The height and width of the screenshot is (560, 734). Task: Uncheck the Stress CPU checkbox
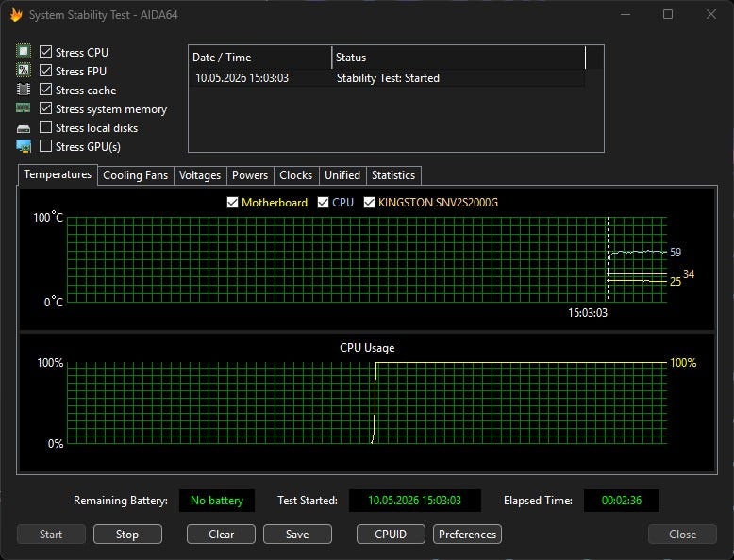pyautogui.click(x=45, y=52)
